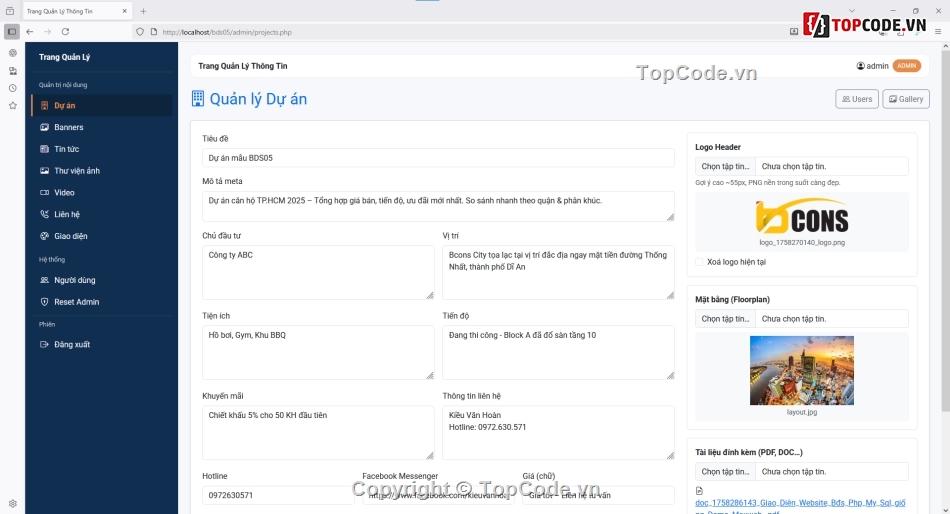Open Liên hệ sidebar item
Image resolution: width=950 pixels, height=514 pixels.
tap(102, 215)
